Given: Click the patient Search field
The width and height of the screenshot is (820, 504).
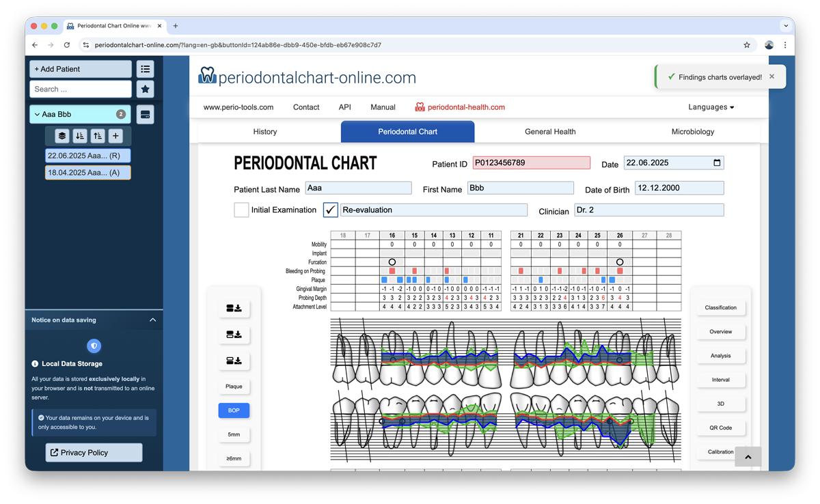Looking at the screenshot, I should [80, 89].
